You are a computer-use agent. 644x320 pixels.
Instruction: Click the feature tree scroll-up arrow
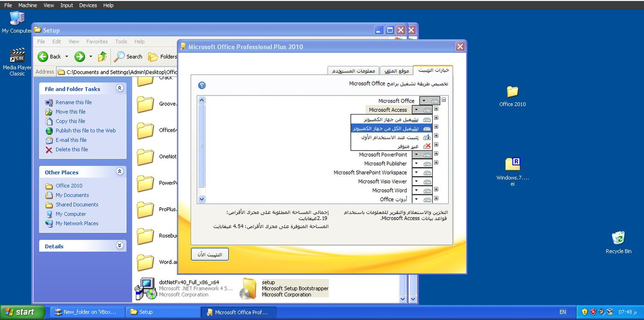coord(202,100)
